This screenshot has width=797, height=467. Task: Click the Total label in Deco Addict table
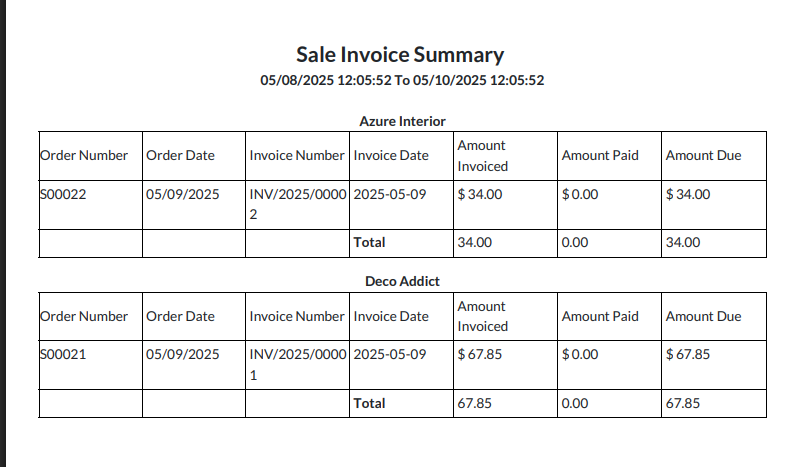pos(370,403)
